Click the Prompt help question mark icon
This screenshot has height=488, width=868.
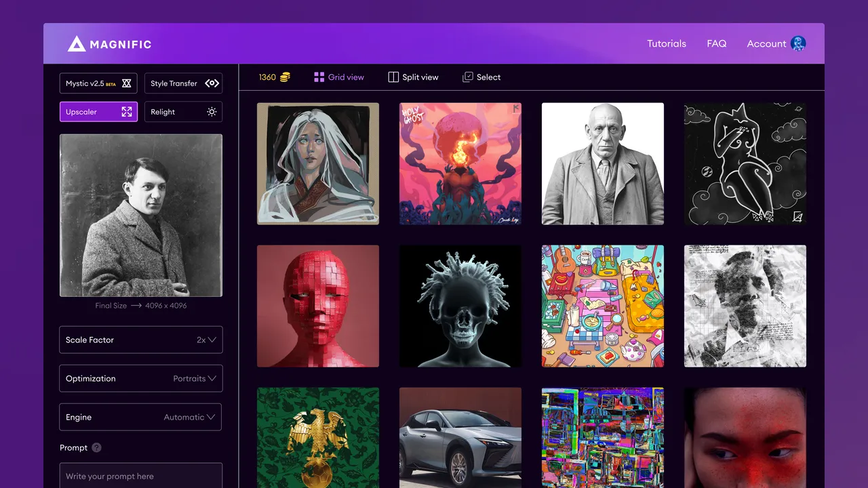coord(96,447)
